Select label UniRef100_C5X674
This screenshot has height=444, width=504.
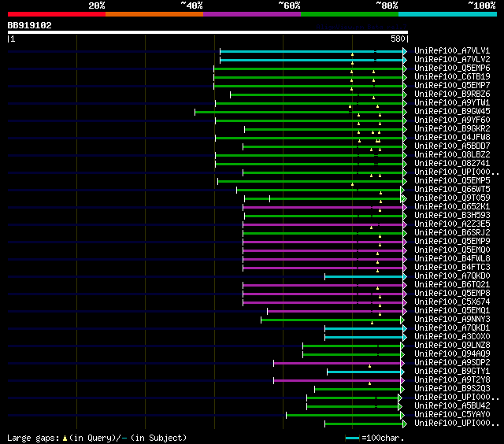point(452,302)
